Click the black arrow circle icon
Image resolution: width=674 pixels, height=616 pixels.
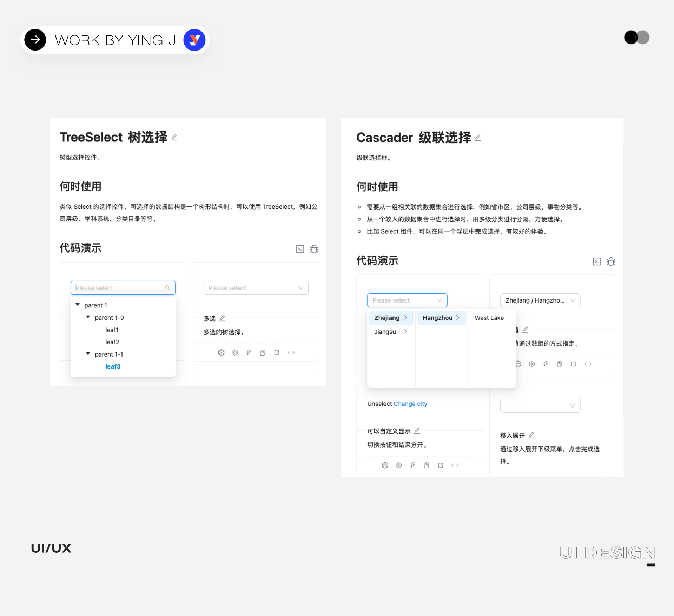[x=35, y=40]
